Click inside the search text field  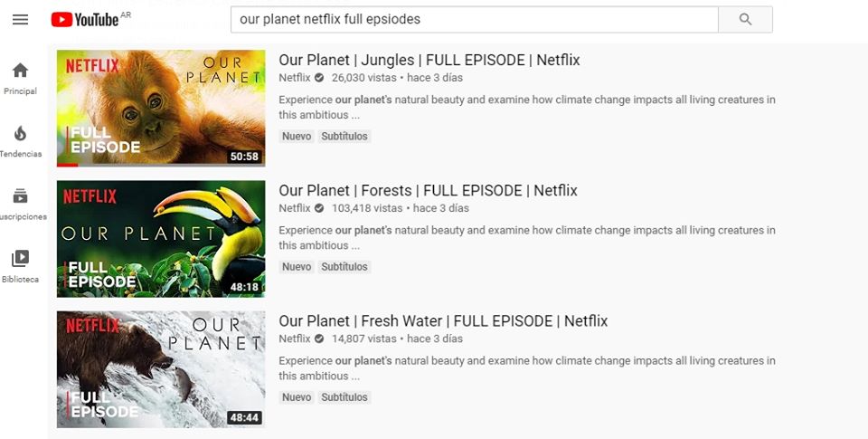click(x=475, y=19)
